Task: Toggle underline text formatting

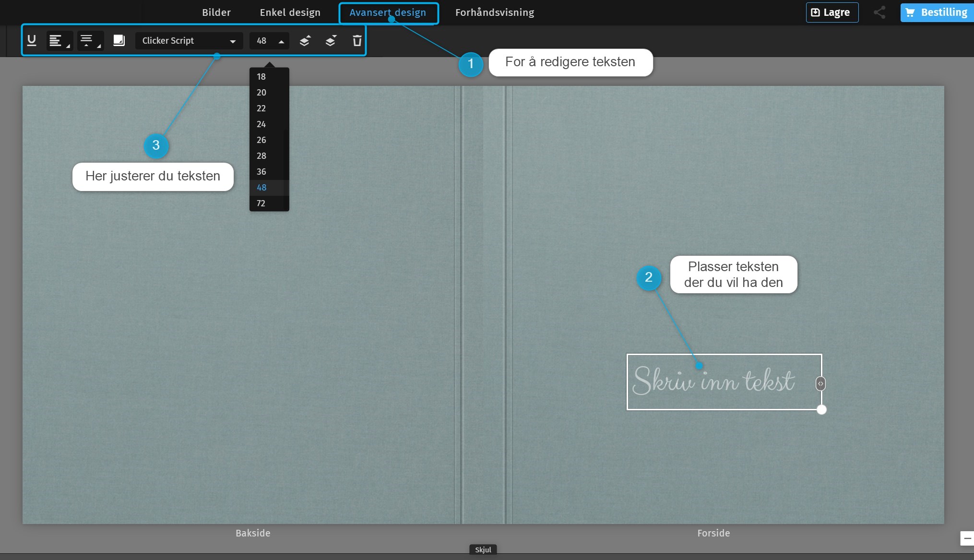Action: point(32,41)
